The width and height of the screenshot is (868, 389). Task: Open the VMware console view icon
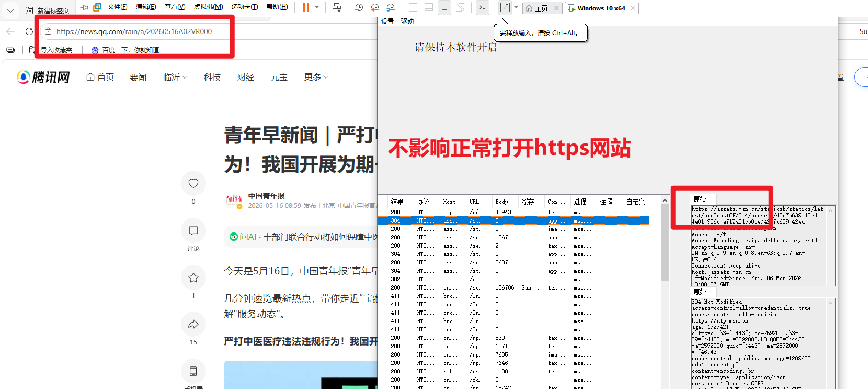pos(483,7)
